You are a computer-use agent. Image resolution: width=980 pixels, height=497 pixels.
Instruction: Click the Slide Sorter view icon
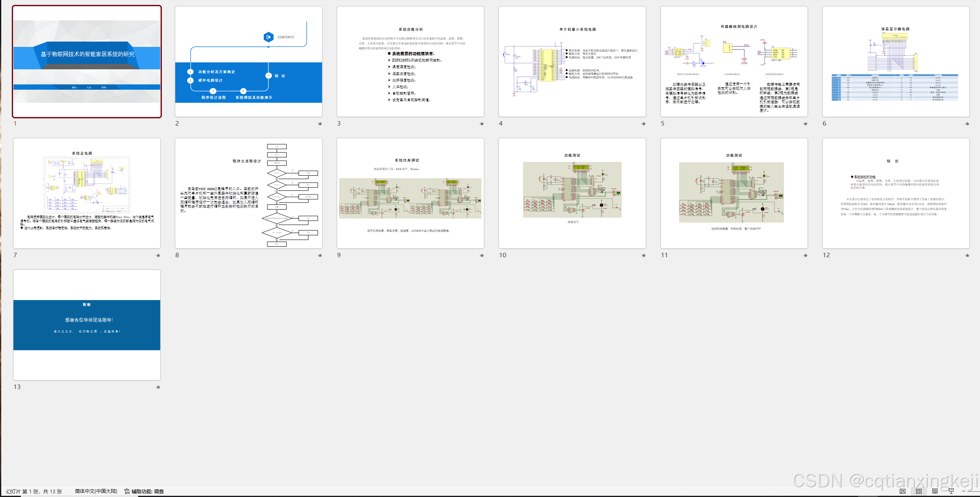pos(919,491)
